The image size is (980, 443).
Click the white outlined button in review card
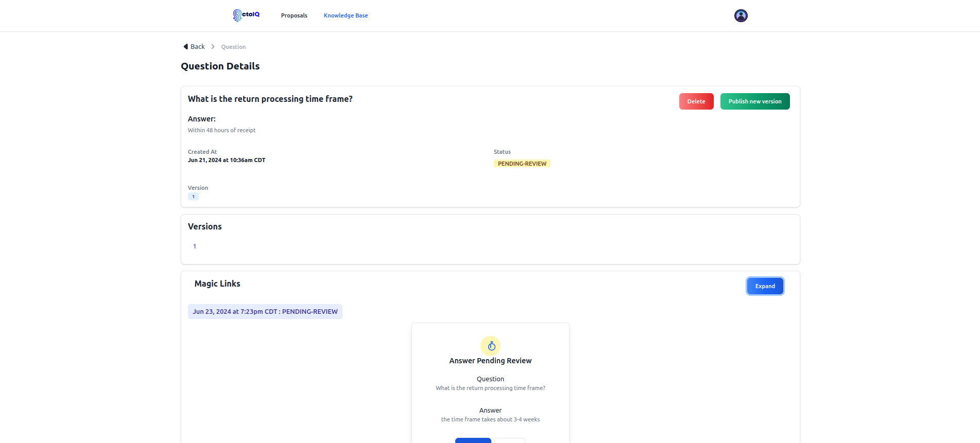(x=510, y=440)
